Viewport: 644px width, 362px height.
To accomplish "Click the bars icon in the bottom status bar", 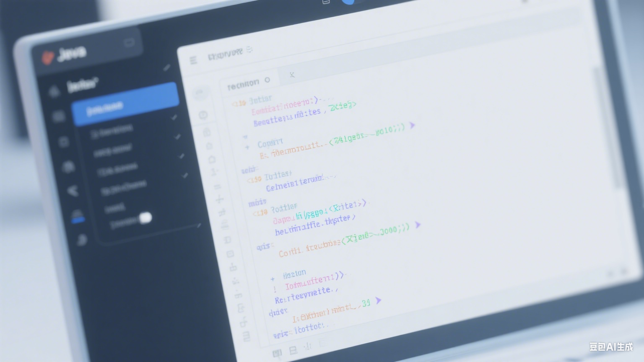I will [308, 346].
